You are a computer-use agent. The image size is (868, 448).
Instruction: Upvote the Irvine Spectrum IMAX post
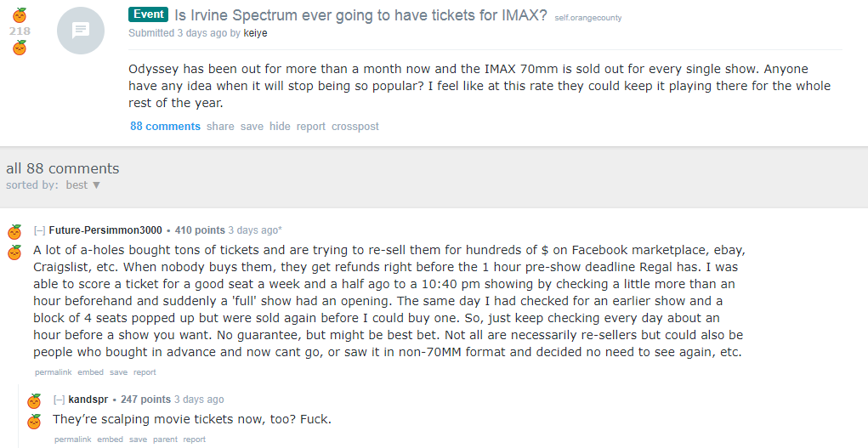click(20, 15)
